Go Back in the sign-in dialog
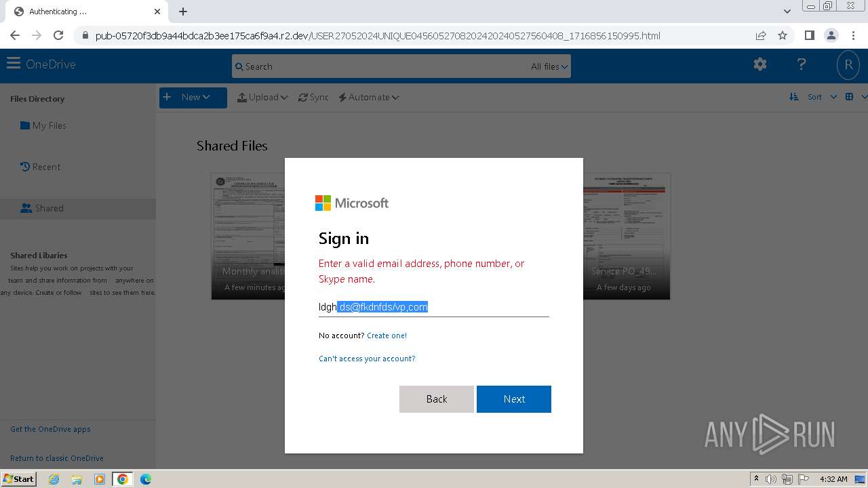The image size is (868, 488). (x=437, y=399)
